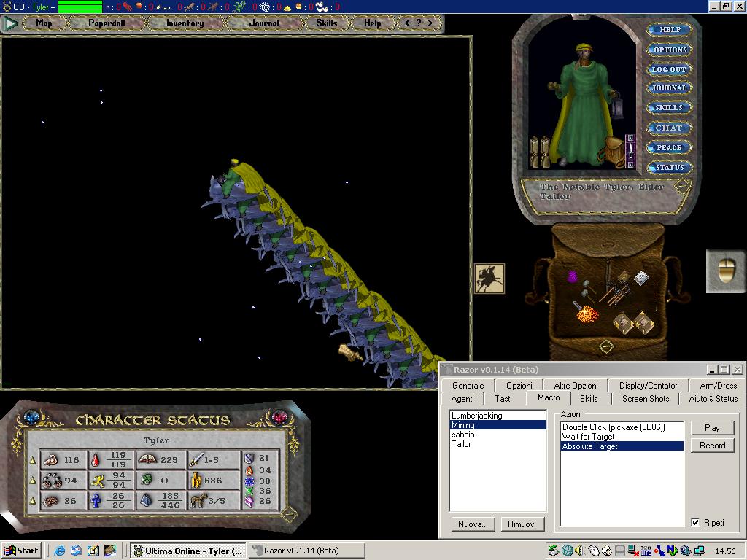Select the purple item in the backpack
The image size is (747, 560).
click(x=572, y=276)
